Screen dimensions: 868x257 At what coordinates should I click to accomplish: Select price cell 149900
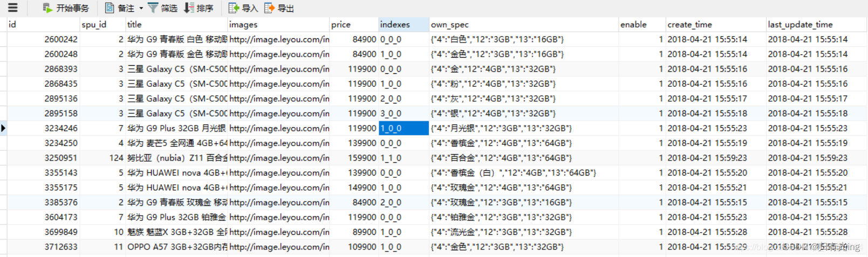354,187
